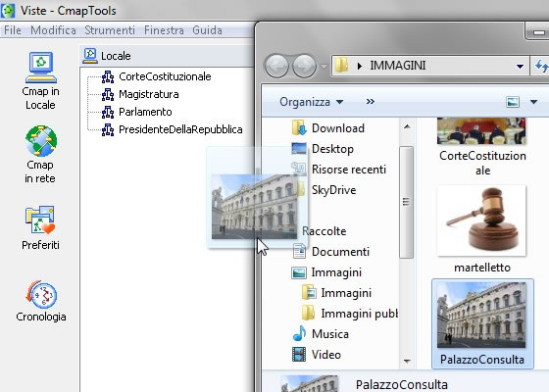Viewport: 549px width, 392px height.
Task: Select the martelletto image thumbnail
Action: point(481,229)
